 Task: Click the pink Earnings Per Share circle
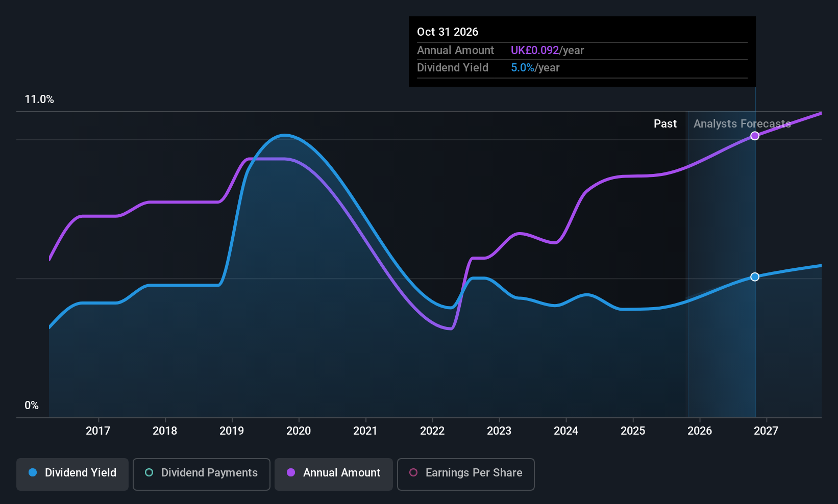click(413, 472)
